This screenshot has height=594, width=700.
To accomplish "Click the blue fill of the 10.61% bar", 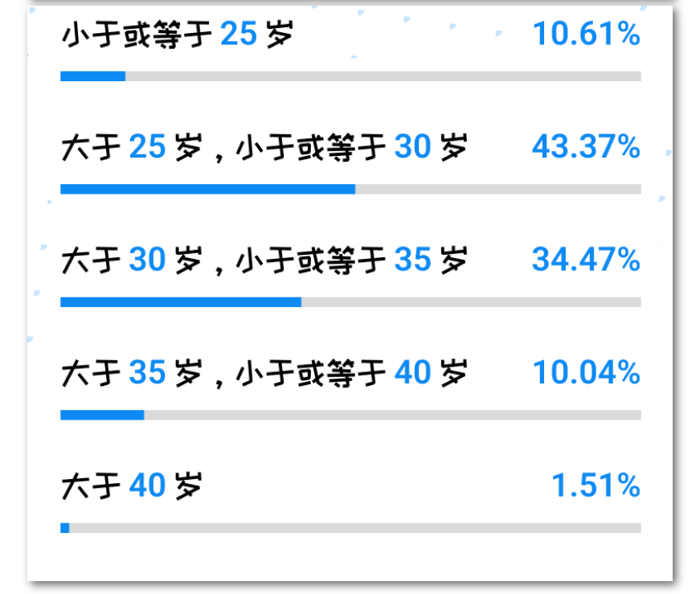I will pyautogui.click(x=93, y=76).
